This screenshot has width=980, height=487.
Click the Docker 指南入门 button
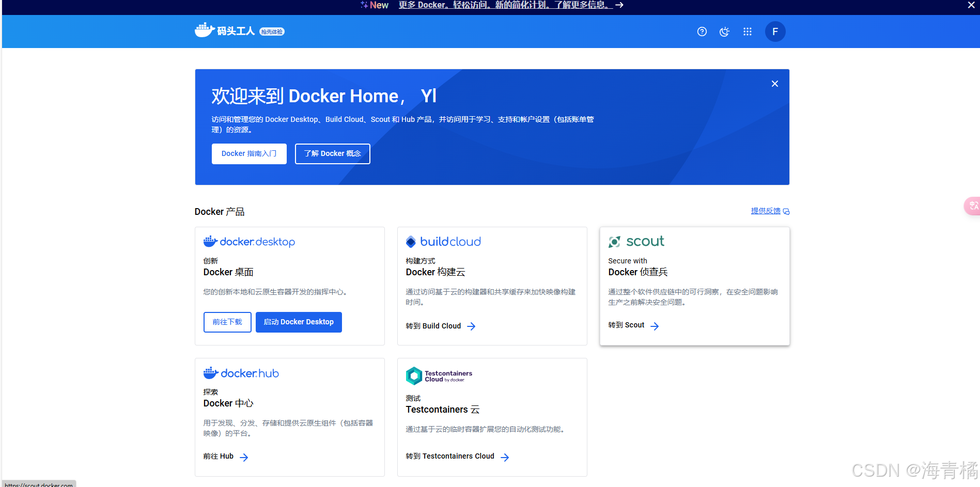[249, 154]
